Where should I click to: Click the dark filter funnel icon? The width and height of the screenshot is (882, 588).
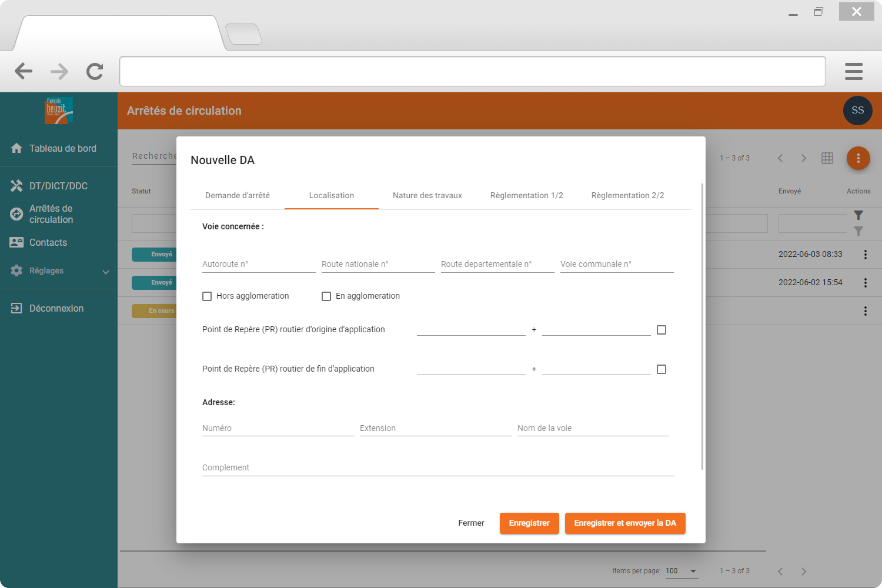[858, 215]
